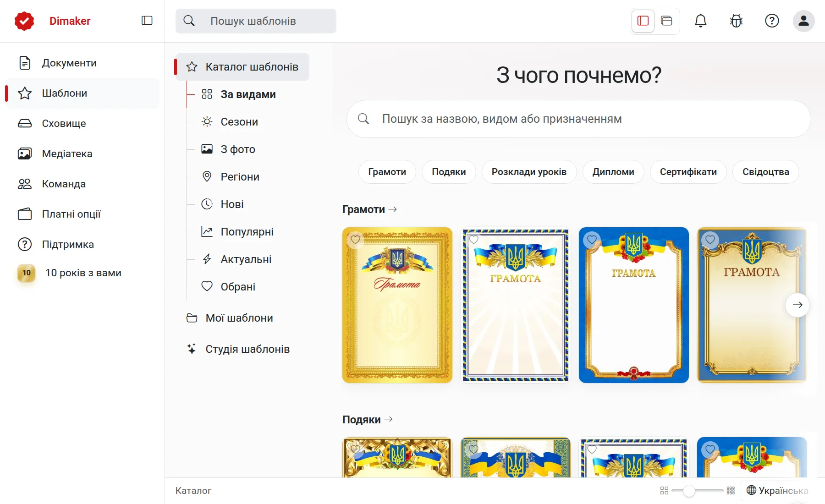Favorite the striped-border ГРАМОТА template
Screen dimensions: 825x504
tap(474, 239)
